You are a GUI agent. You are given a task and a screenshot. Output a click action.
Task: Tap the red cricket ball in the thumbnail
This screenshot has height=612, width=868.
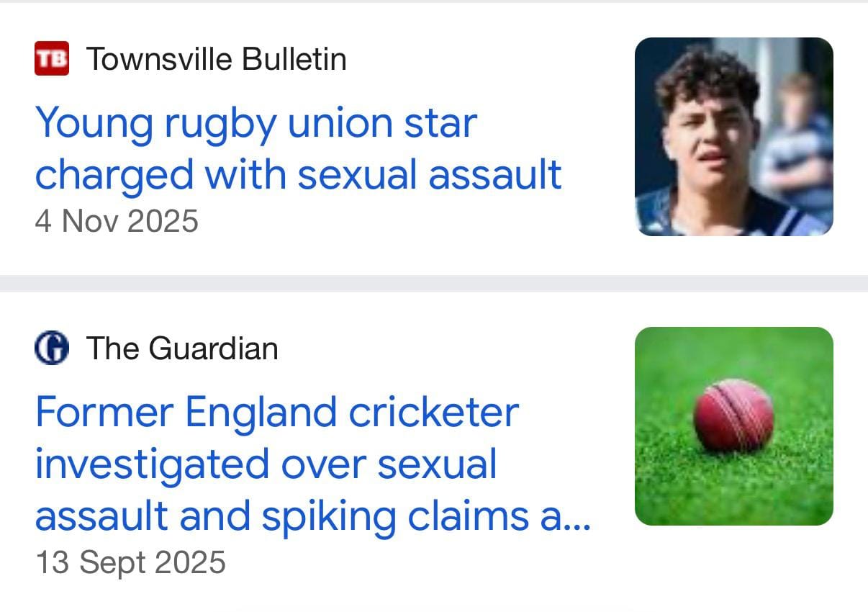733,415
